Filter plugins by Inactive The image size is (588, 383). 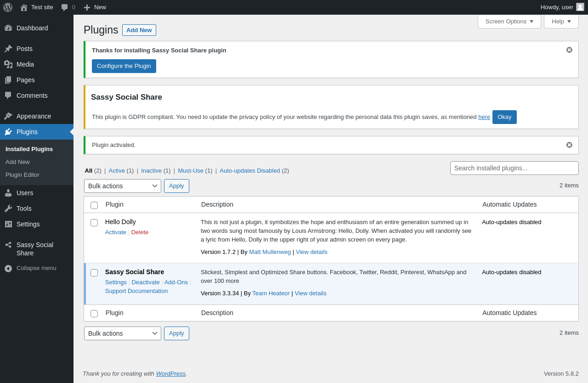coord(151,170)
